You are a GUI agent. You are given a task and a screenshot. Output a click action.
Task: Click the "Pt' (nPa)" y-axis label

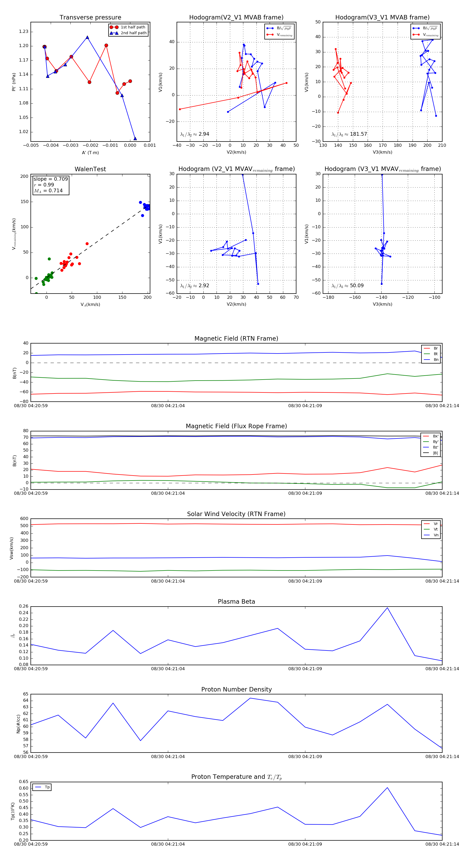tap(14, 82)
